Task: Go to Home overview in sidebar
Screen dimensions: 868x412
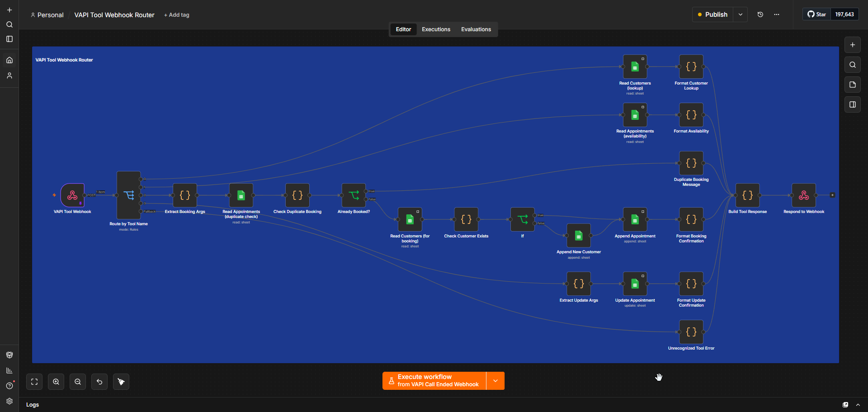Action: (x=9, y=60)
